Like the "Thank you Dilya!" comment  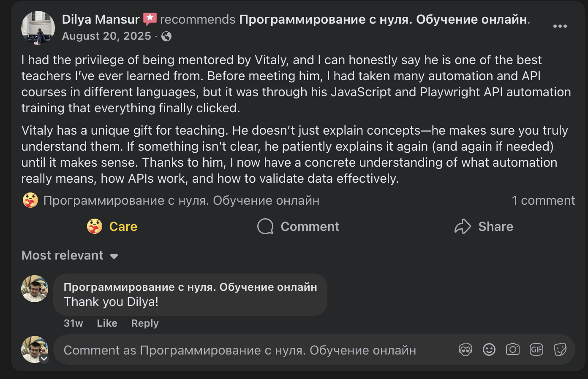107,323
